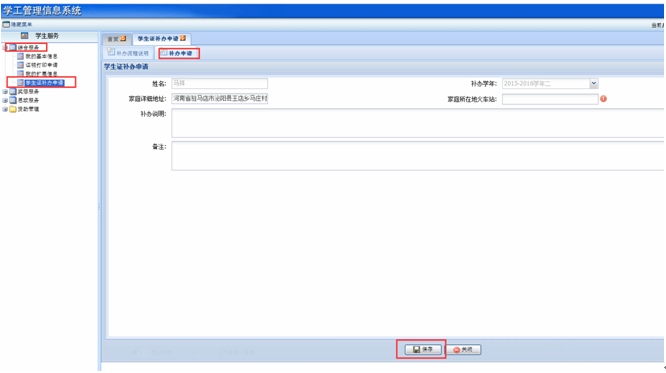Open the 补办申请 sub-tab
The height and width of the screenshot is (373, 666).
[178, 53]
